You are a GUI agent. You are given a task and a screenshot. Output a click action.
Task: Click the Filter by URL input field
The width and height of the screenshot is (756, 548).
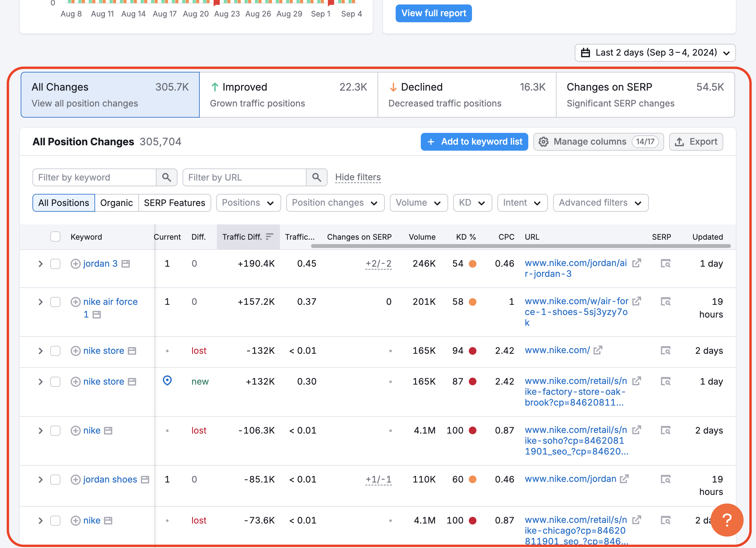pyautogui.click(x=244, y=178)
